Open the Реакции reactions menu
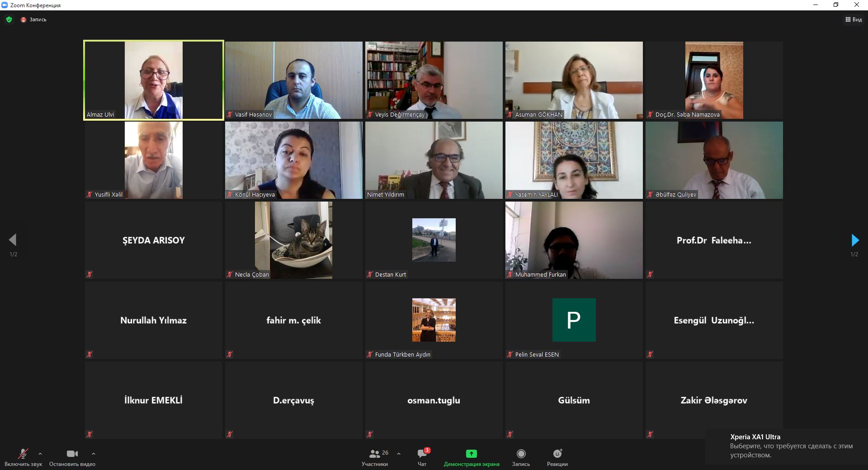Screen dimensions: 868x470 coord(557,457)
